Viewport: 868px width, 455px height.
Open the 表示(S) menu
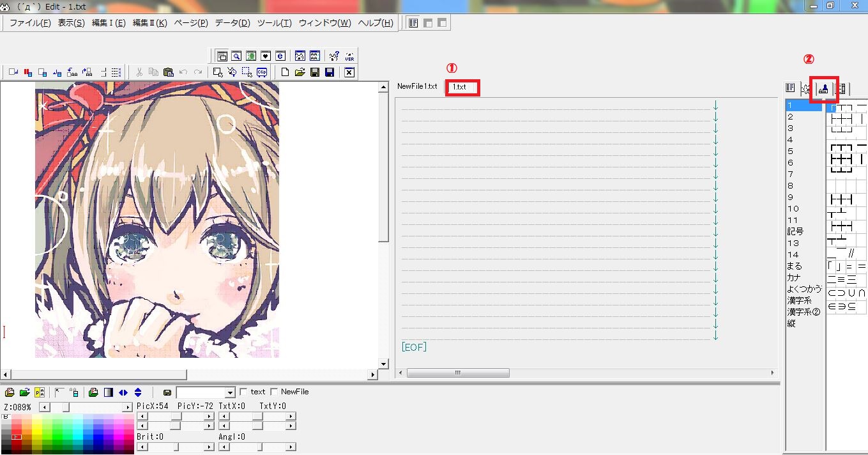pos(71,23)
